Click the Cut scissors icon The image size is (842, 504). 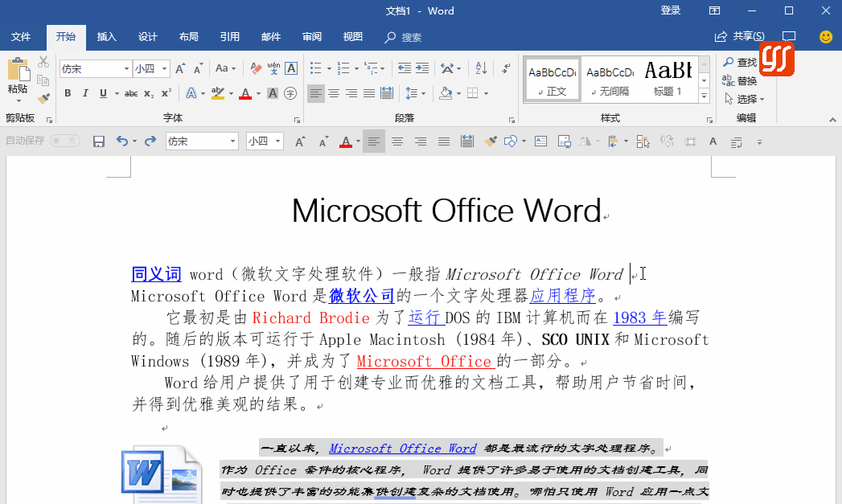(43, 62)
